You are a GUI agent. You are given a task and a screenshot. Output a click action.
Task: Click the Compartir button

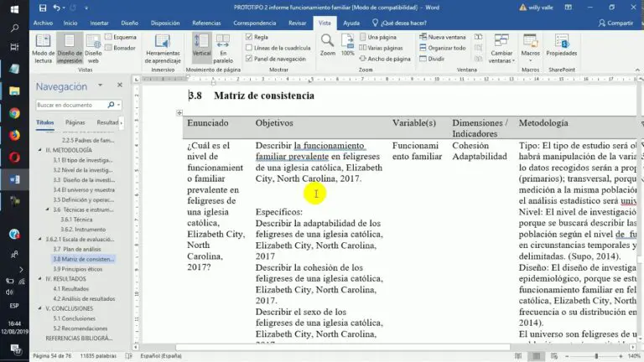point(615,23)
